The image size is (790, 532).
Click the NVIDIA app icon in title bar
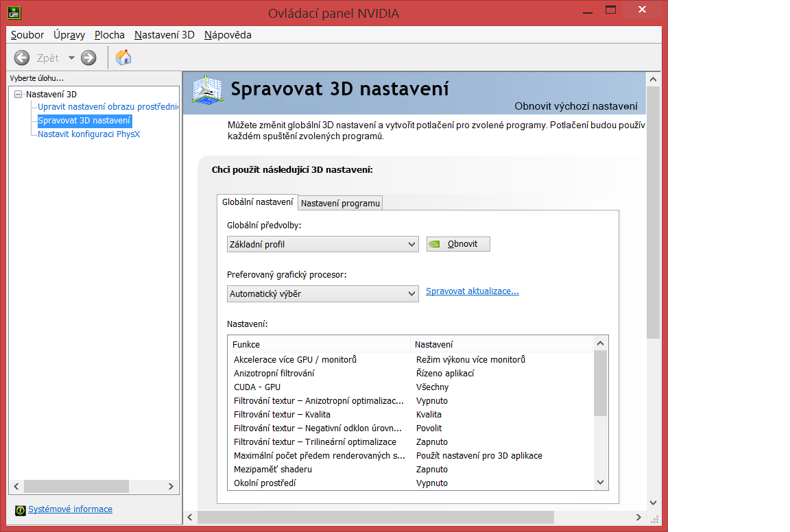(14, 12)
